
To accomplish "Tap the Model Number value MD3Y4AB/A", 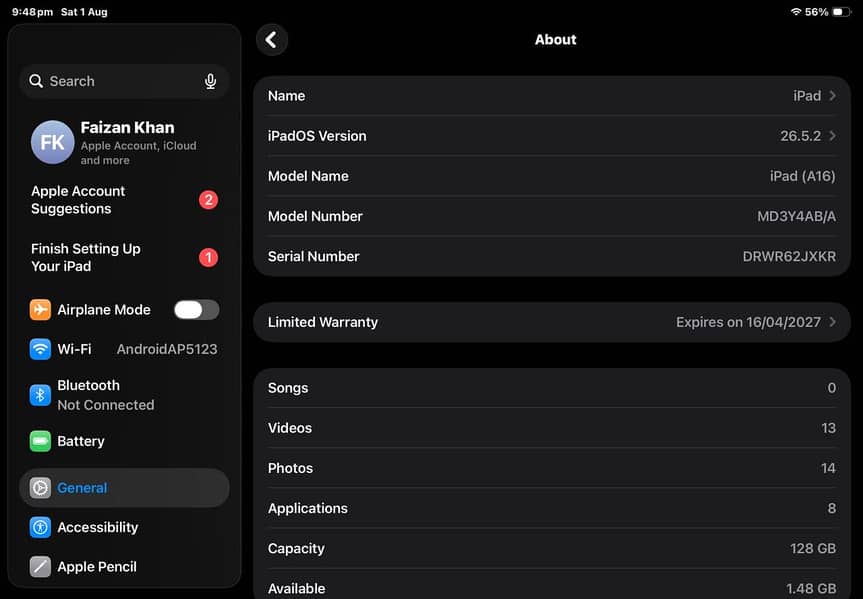I will 796,216.
